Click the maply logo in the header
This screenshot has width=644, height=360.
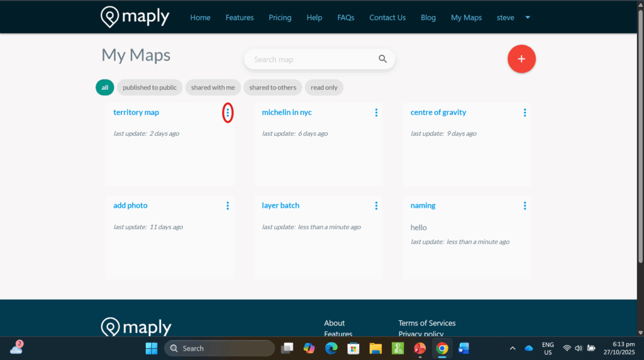[135, 17]
